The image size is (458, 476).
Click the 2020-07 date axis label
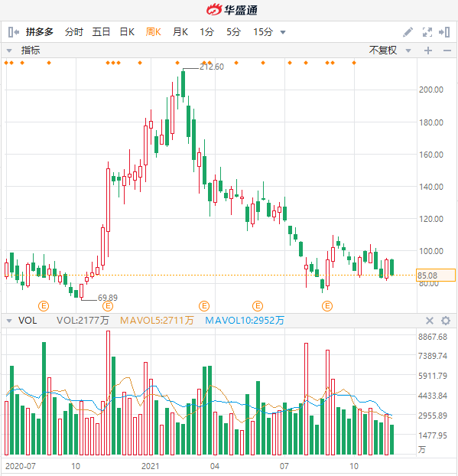[x=21, y=466]
